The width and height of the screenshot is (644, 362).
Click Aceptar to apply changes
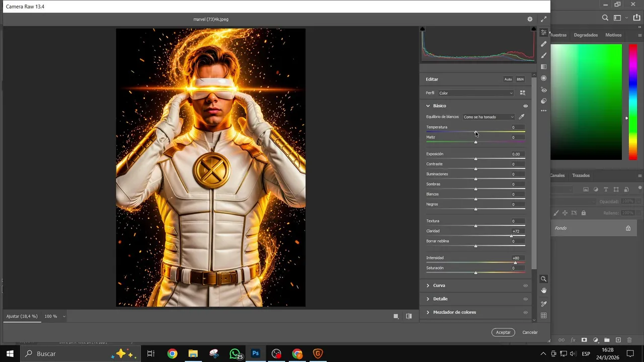click(503, 332)
